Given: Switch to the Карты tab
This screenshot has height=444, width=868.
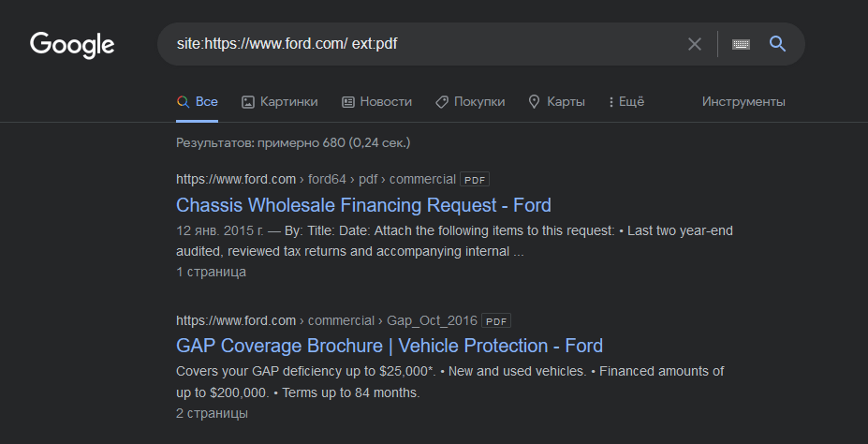Looking at the screenshot, I should pos(566,101).
